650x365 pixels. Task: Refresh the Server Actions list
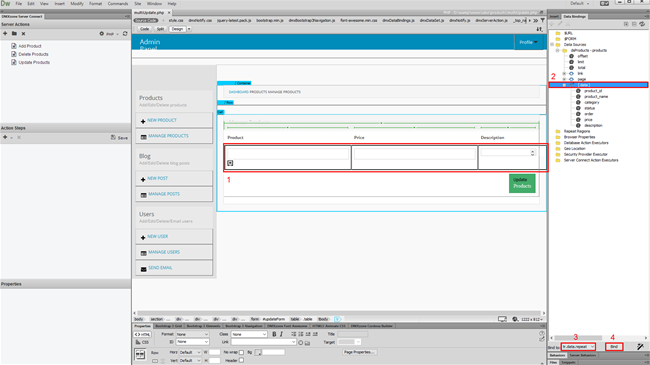pos(125,34)
